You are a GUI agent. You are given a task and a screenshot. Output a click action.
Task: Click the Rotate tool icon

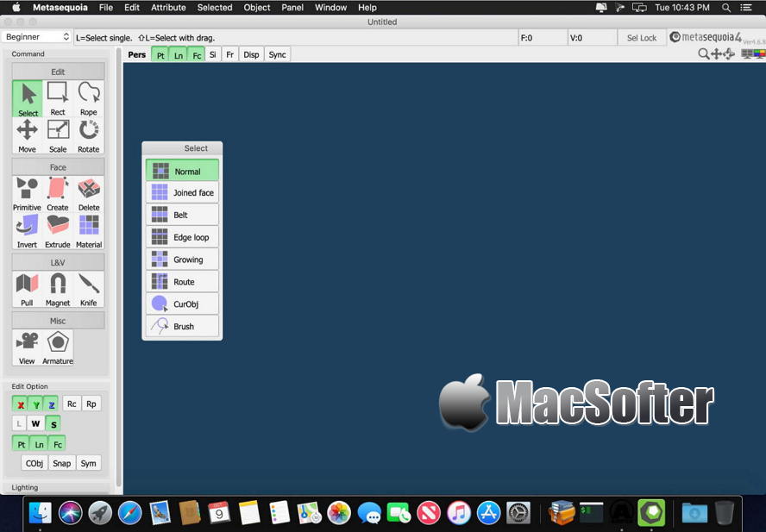pyautogui.click(x=89, y=136)
